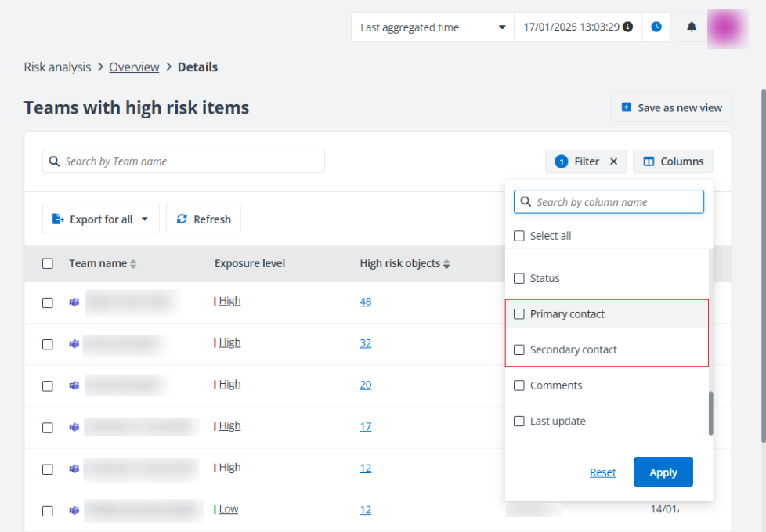The width and height of the screenshot is (766, 532).
Task: Click the clock icon beside aggregated time
Action: (656, 27)
